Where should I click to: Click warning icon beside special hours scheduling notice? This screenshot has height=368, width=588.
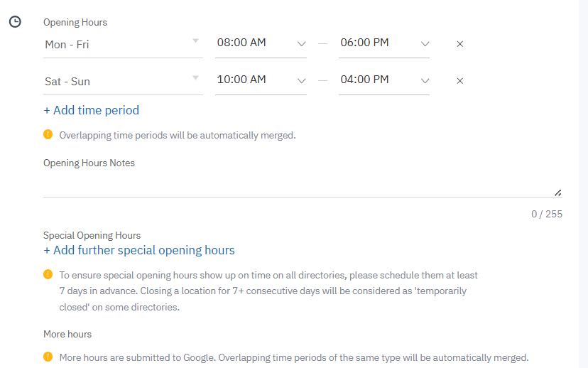click(48, 274)
